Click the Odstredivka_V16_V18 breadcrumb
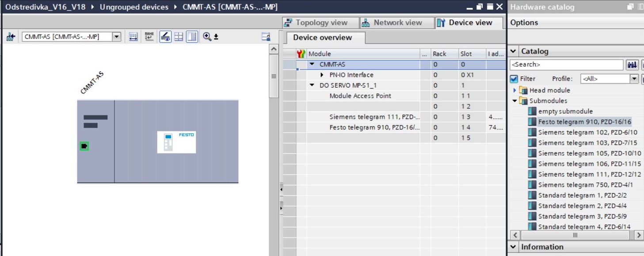The height and width of the screenshot is (256, 644). (x=46, y=7)
